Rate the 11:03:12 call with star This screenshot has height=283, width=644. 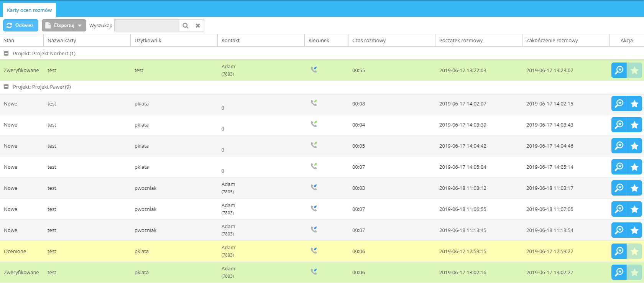(x=634, y=188)
